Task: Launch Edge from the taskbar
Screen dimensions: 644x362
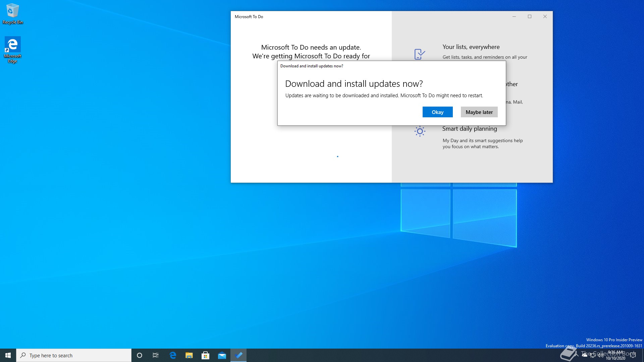Action: 173,355
